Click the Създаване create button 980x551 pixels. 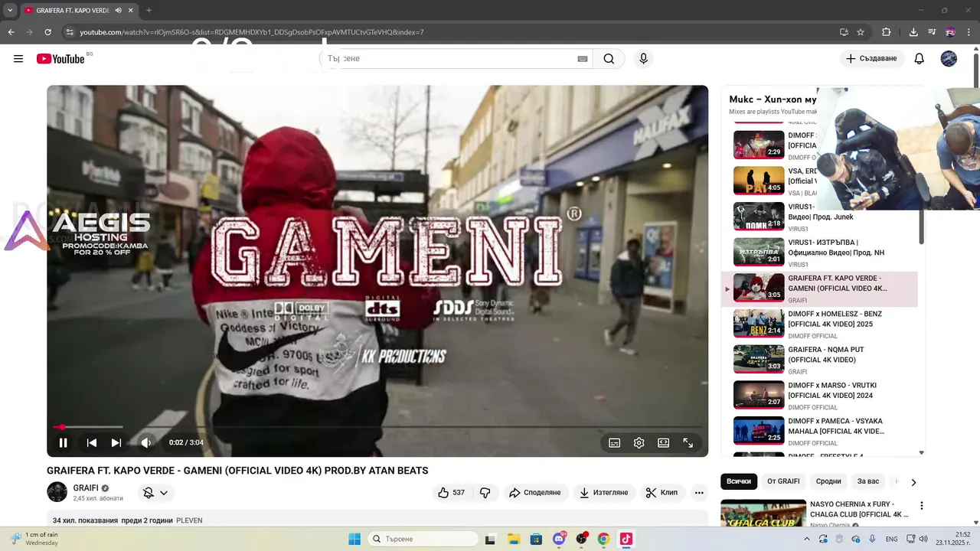[871, 59]
